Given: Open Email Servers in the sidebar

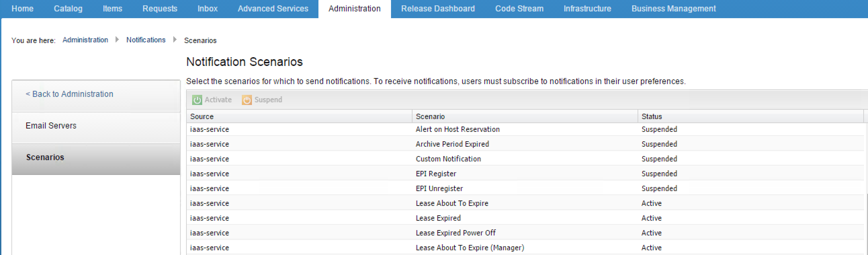Looking at the screenshot, I should [x=51, y=126].
